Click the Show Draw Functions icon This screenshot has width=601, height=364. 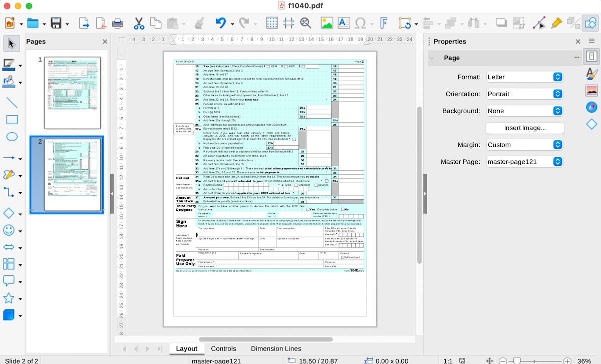590,23
